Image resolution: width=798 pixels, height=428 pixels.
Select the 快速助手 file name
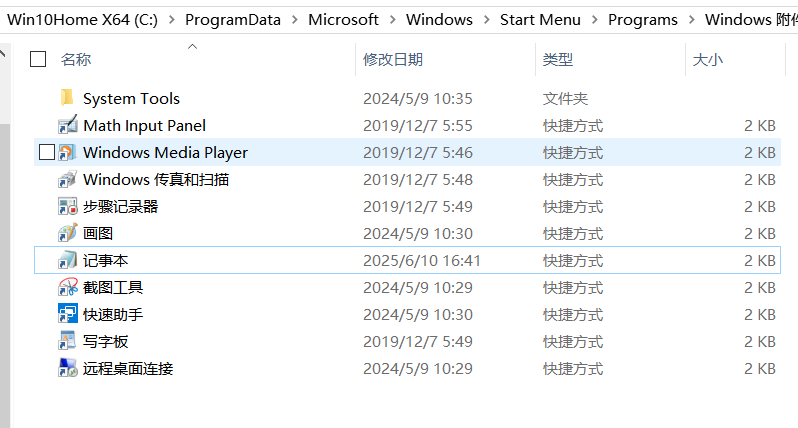coord(113,314)
